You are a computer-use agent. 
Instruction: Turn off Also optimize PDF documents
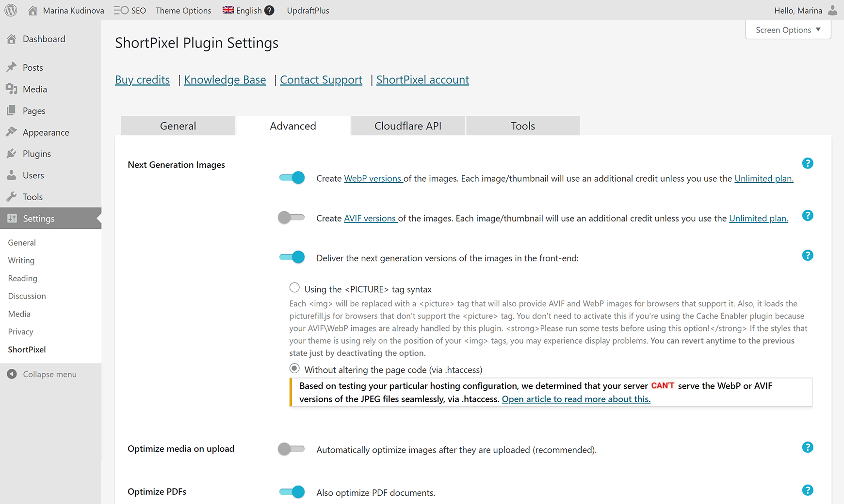click(292, 492)
